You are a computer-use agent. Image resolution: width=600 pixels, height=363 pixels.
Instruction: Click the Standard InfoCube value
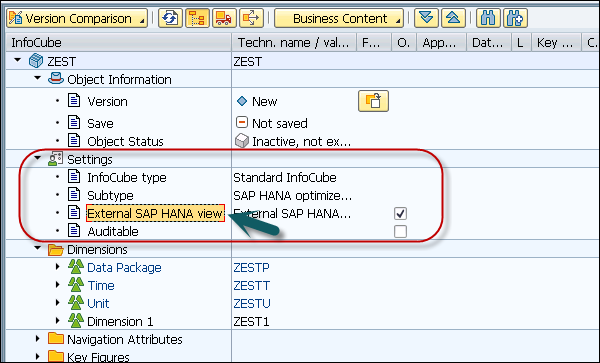[x=285, y=177]
